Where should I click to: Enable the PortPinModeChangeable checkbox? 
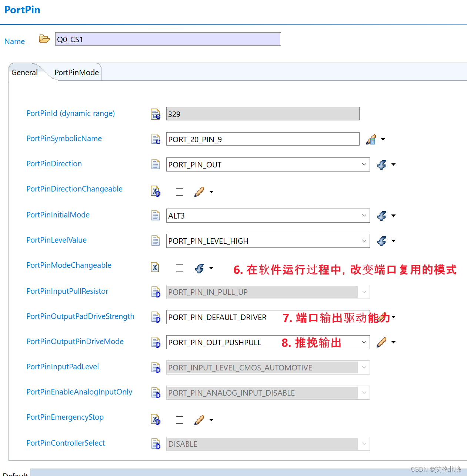tap(180, 268)
